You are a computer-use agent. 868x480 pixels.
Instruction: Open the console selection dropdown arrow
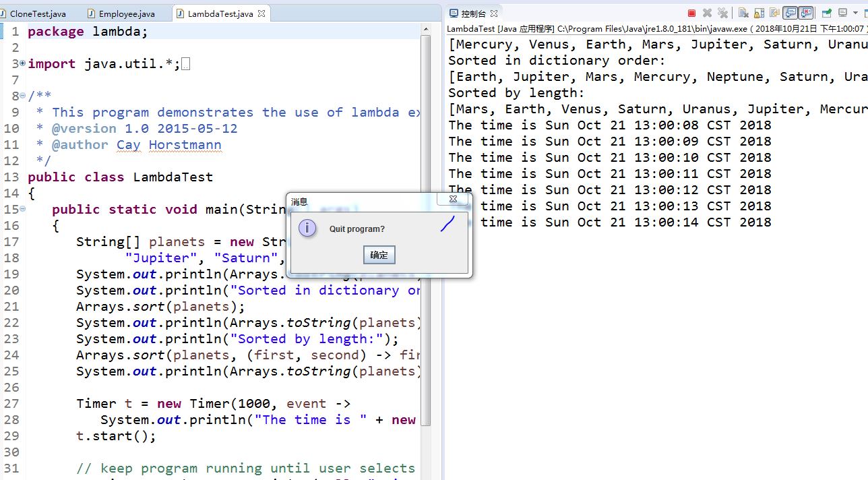click(x=855, y=13)
